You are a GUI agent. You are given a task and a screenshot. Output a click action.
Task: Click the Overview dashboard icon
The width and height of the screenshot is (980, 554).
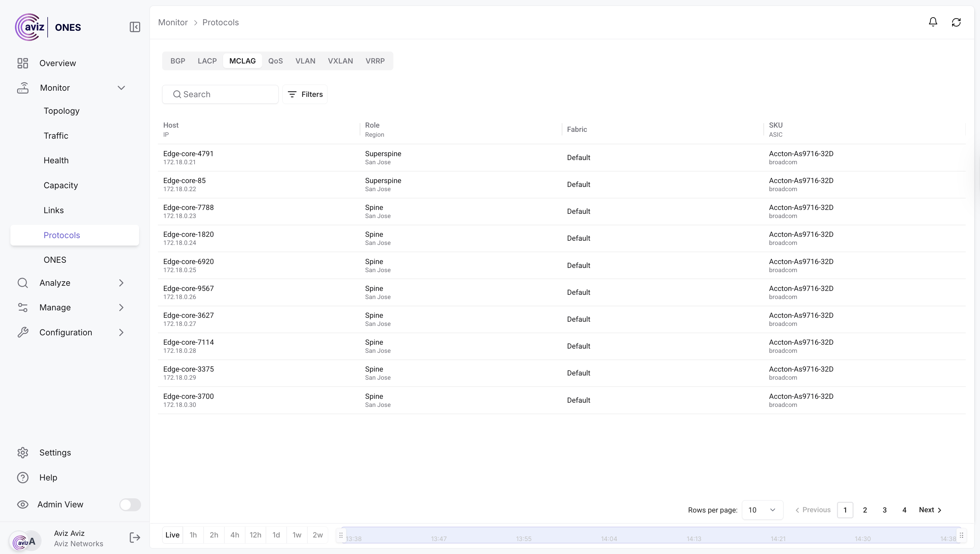[x=23, y=63]
